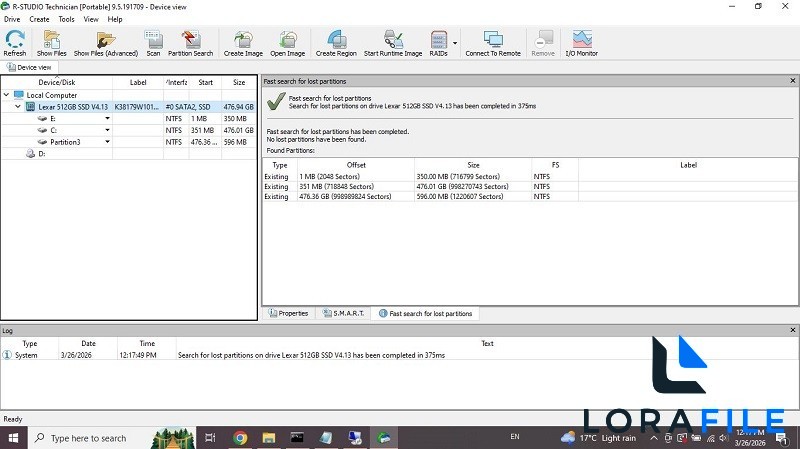Open Task View in the taskbar
This screenshot has width=800, height=449.
210,438
